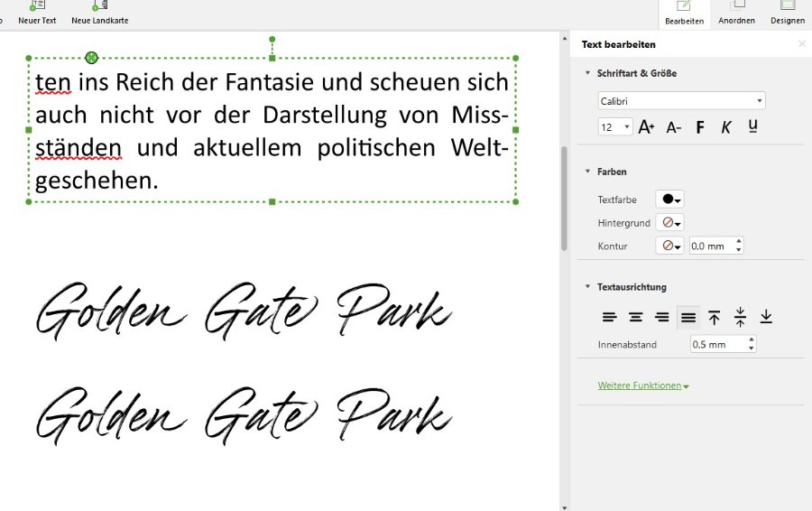Screen dimensions: 812x511
Task: Collapse the Schriftart & Größe section
Action: (587, 73)
